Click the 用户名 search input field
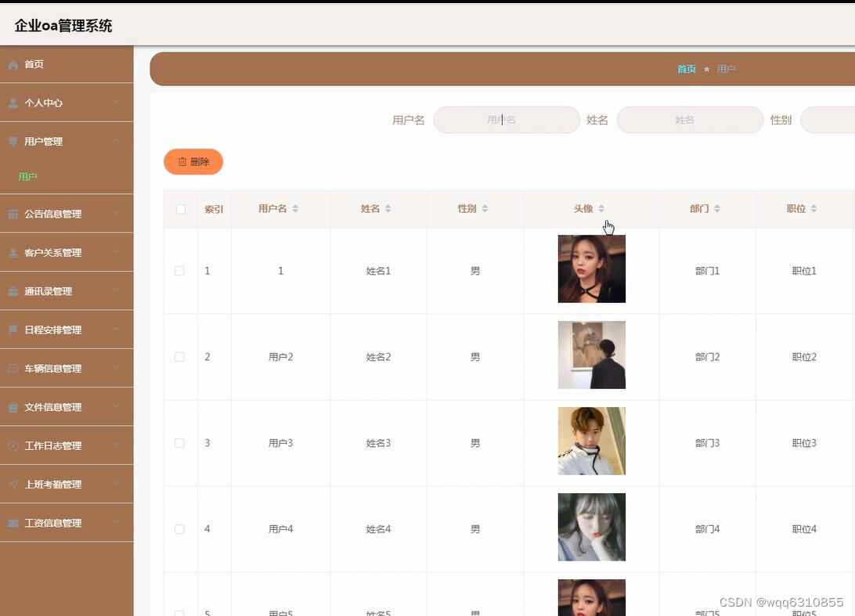This screenshot has height=616, width=855. [x=507, y=120]
